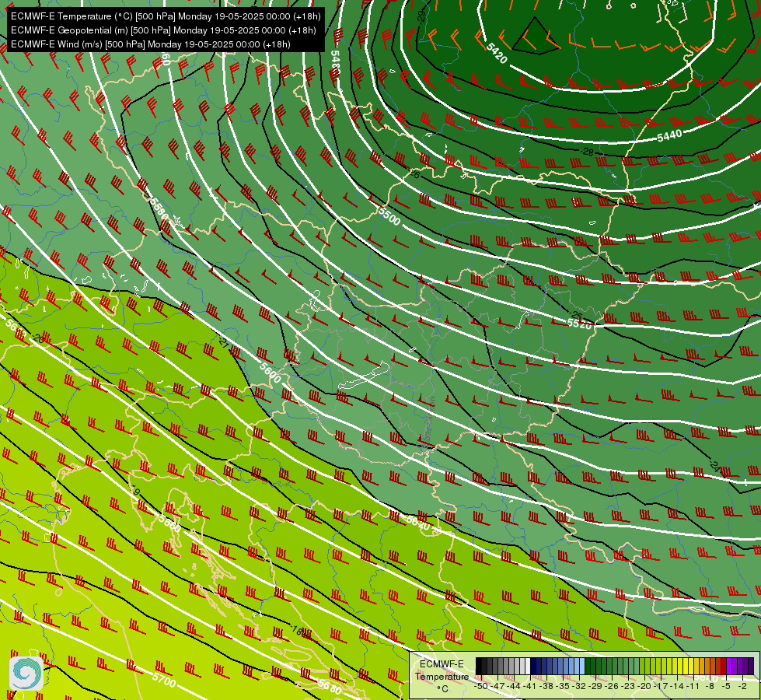This screenshot has height=700, width=761.
Task: Click the 5440 geopotential contour label
Action: 669,135
